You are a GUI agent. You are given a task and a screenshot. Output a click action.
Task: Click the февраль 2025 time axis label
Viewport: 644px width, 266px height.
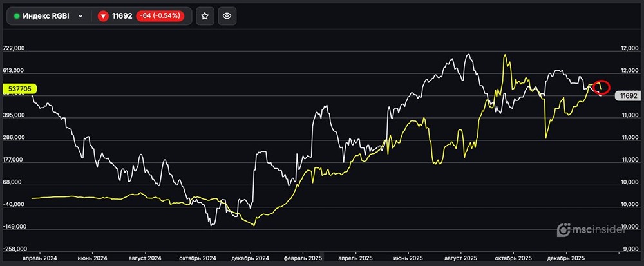pos(302,258)
